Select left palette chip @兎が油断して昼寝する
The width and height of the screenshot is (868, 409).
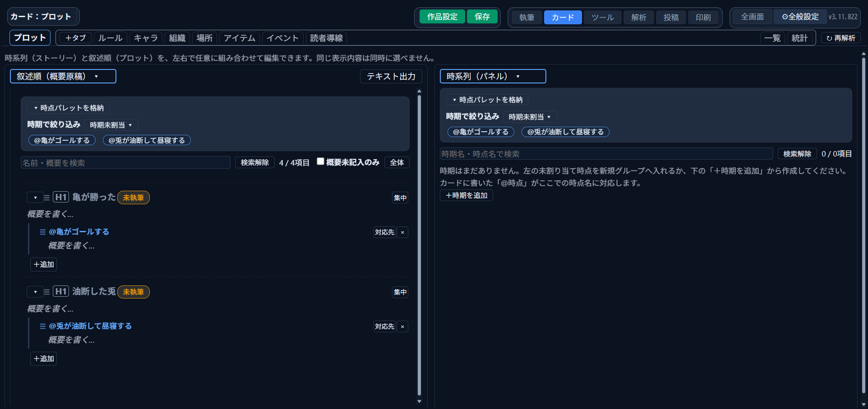tap(147, 140)
